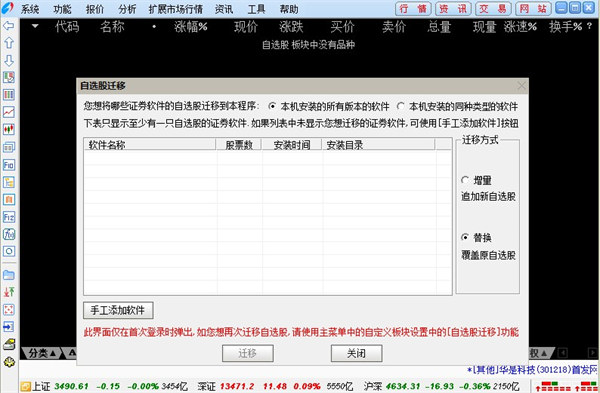600x393 pixels.
Task: Open the 帮助 menu
Action: 289,9
